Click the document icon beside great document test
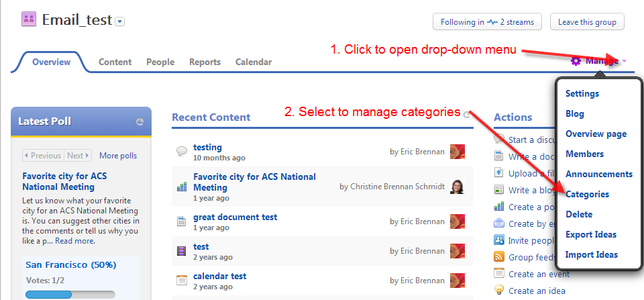Screen dimensions: 644x300 pos(181,221)
